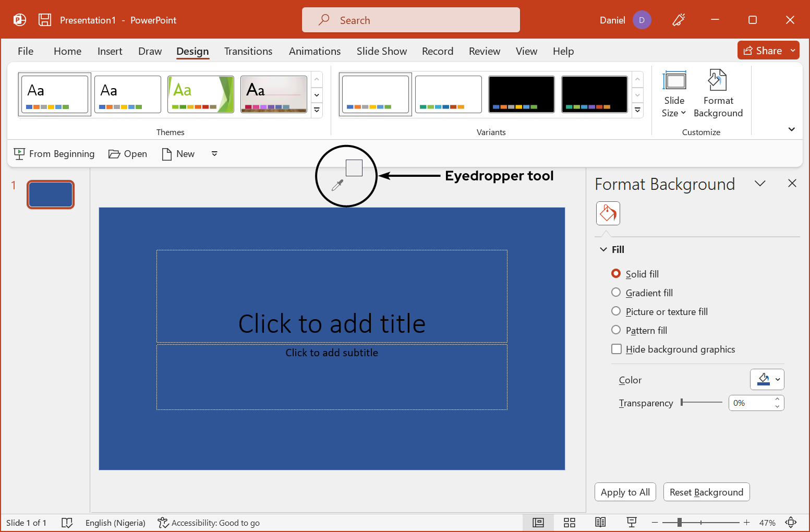Open Format Background from Customize group
This screenshot has width=810, height=532.
(718, 93)
